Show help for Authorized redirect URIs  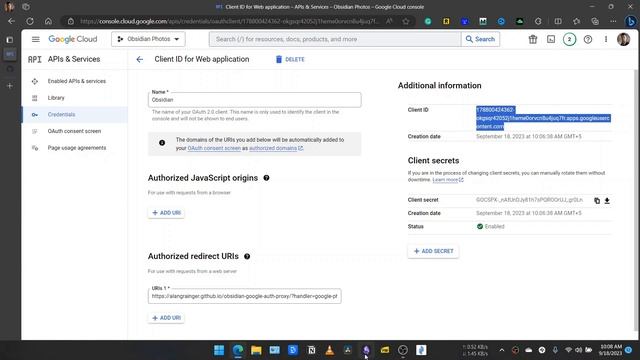[x=247, y=256]
